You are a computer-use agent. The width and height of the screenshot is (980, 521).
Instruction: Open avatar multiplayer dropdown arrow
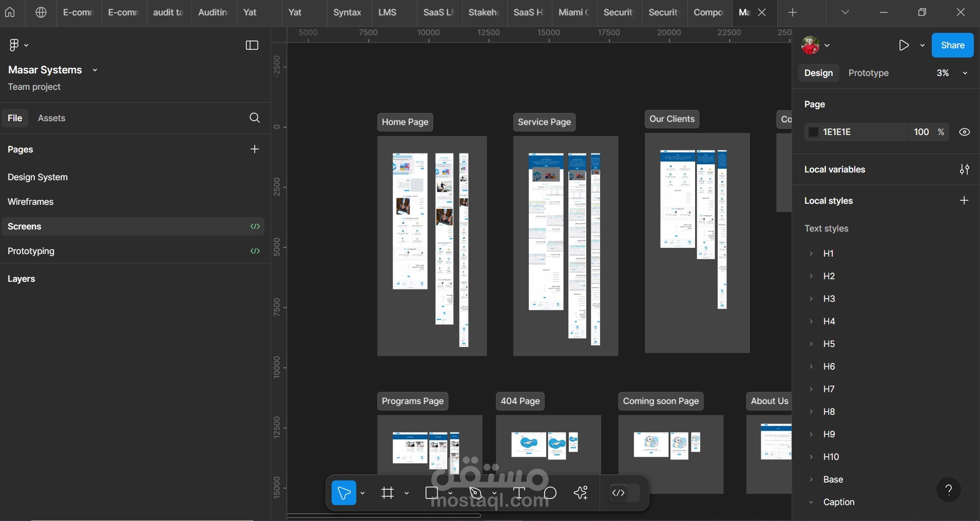(x=827, y=45)
